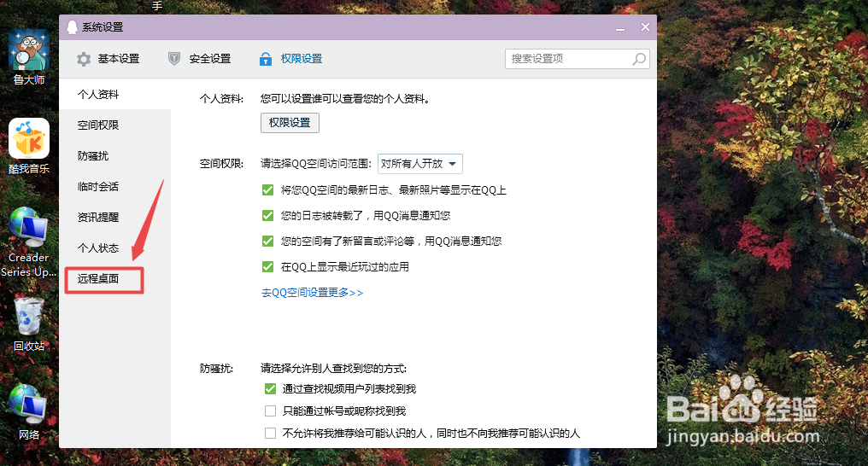Uncheck 通过查找视频用户列表找到我
Image resolution: width=868 pixels, height=466 pixels.
270,389
